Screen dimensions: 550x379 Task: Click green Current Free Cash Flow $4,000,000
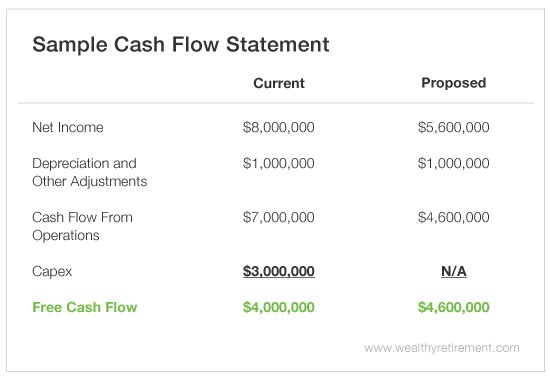[279, 308]
